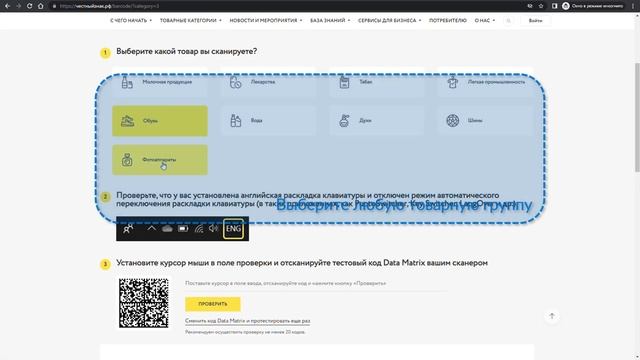Image resolution: width=640 pixels, height=360 pixels.
Task: Select the 'Шины' tires category
Action: (485, 121)
